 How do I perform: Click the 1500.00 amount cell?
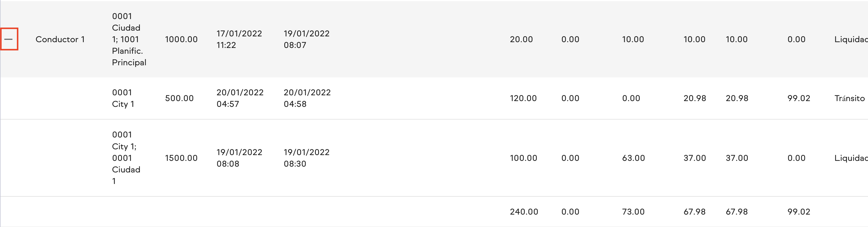pyautogui.click(x=181, y=158)
